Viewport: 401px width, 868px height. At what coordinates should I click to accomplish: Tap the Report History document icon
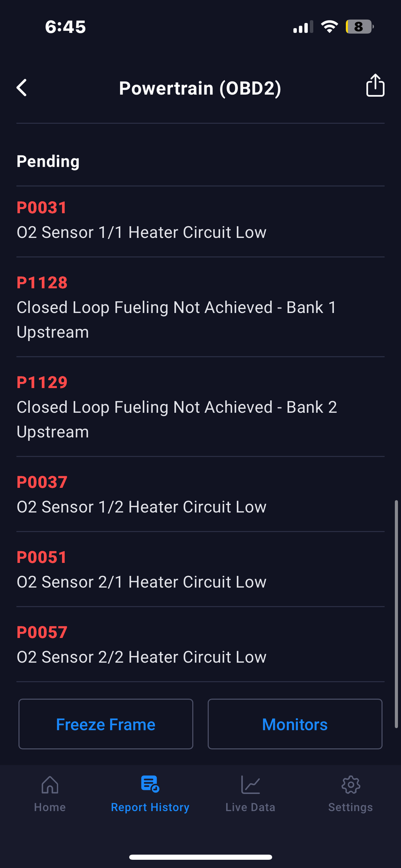tap(150, 784)
